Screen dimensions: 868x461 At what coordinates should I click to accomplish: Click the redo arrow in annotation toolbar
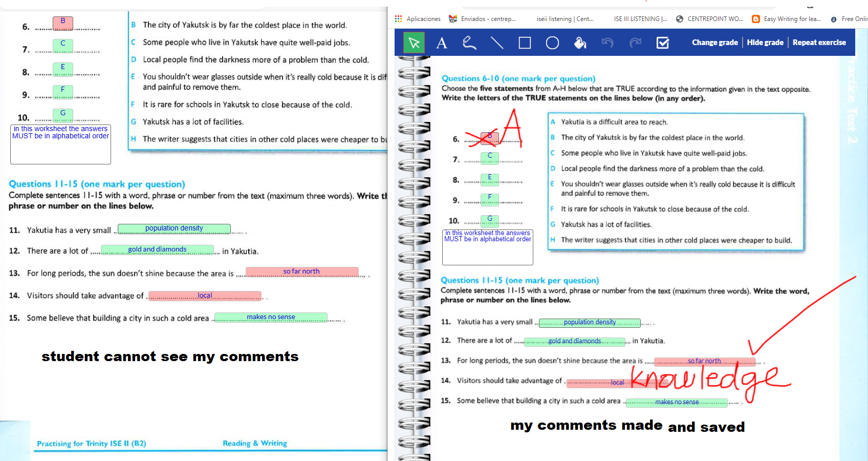tap(635, 43)
